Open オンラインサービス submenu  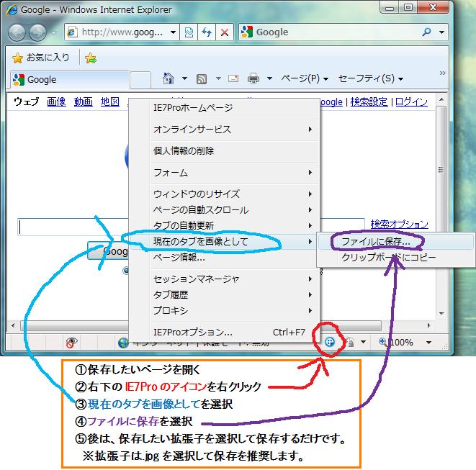224,130
